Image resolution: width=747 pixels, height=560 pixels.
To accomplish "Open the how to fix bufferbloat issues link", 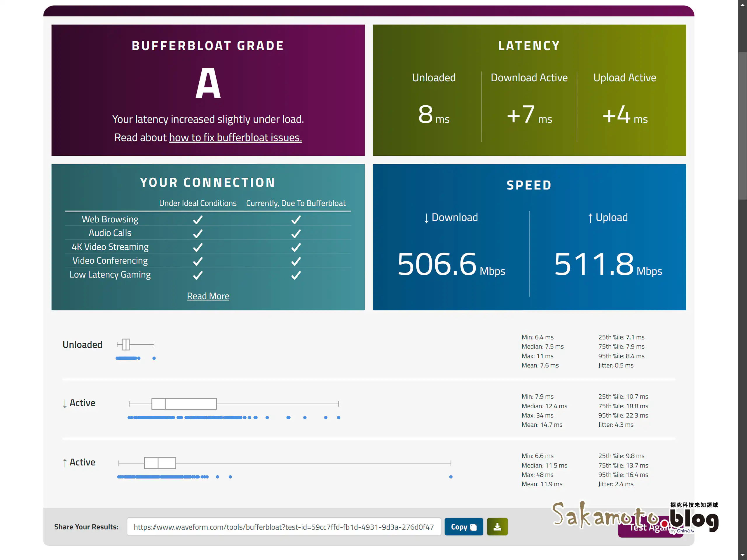I will pyautogui.click(x=235, y=137).
